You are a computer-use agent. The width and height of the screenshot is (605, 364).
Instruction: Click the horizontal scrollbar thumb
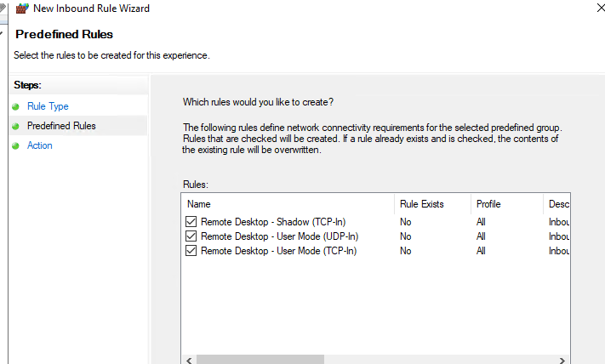click(x=260, y=360)
